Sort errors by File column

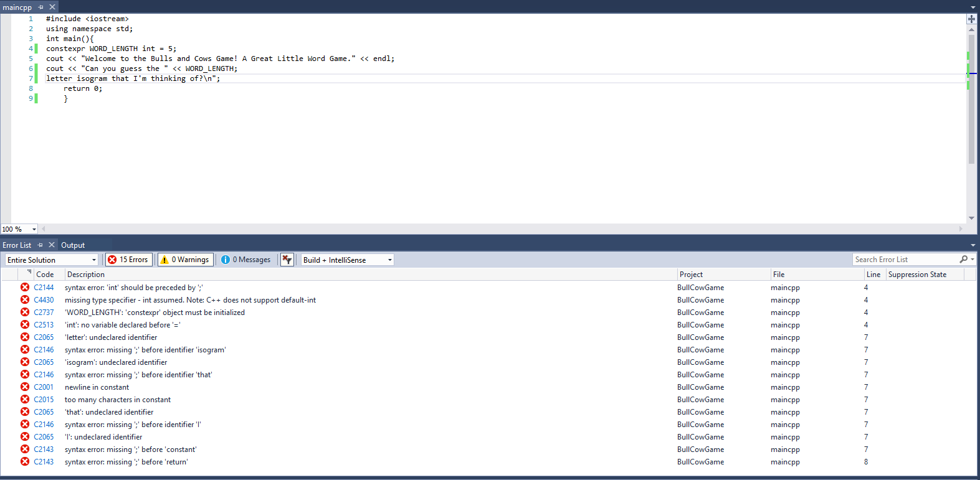point(817,275)
